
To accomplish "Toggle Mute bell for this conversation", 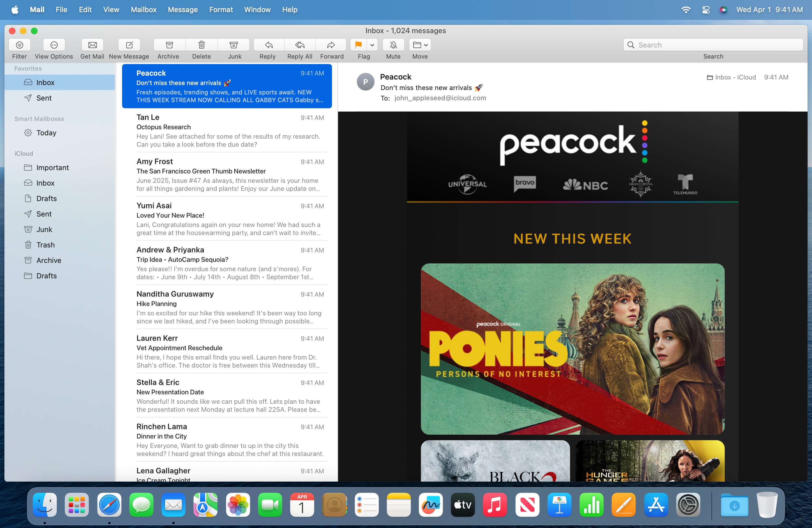I will (393, 45).
